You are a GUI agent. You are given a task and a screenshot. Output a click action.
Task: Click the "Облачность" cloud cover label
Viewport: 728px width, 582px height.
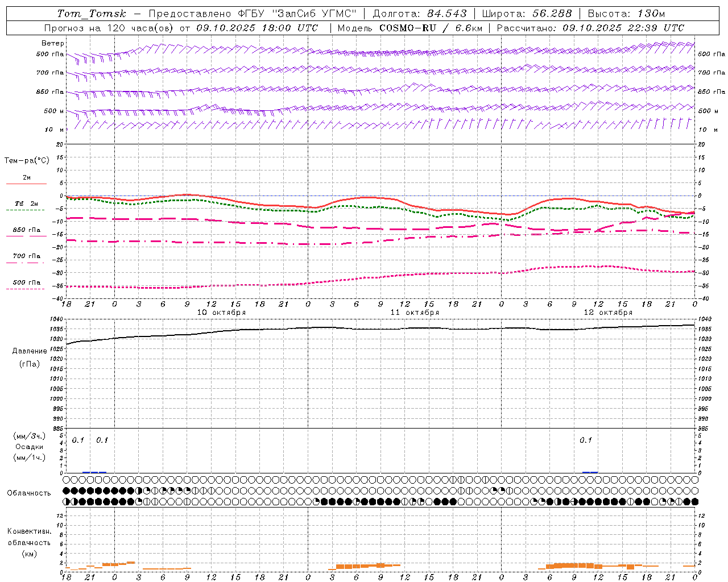click(29, 493)
